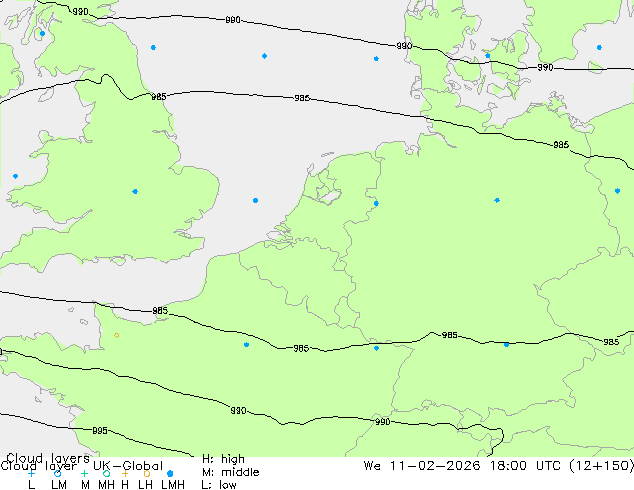
Task: Click the blue marker over Denmark's islands
Action: coord(488,56)
